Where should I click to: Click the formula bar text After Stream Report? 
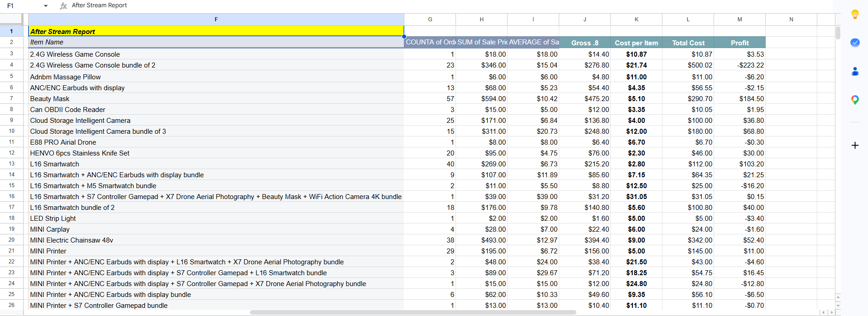click(99, 5)
